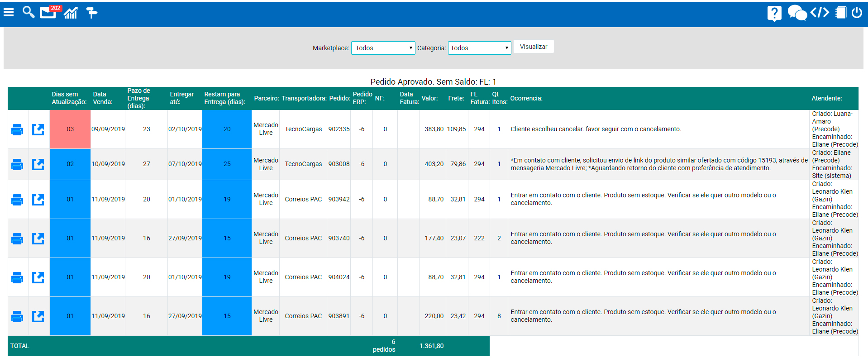Select order number 903740
868x358 pixels.
pyautogui.click(x=339, y=239)
